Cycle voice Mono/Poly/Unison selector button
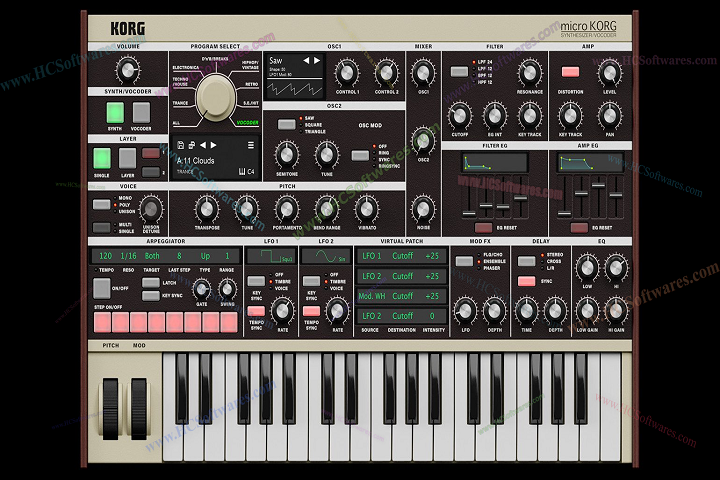The image size is (720, 480). [101, 204]
